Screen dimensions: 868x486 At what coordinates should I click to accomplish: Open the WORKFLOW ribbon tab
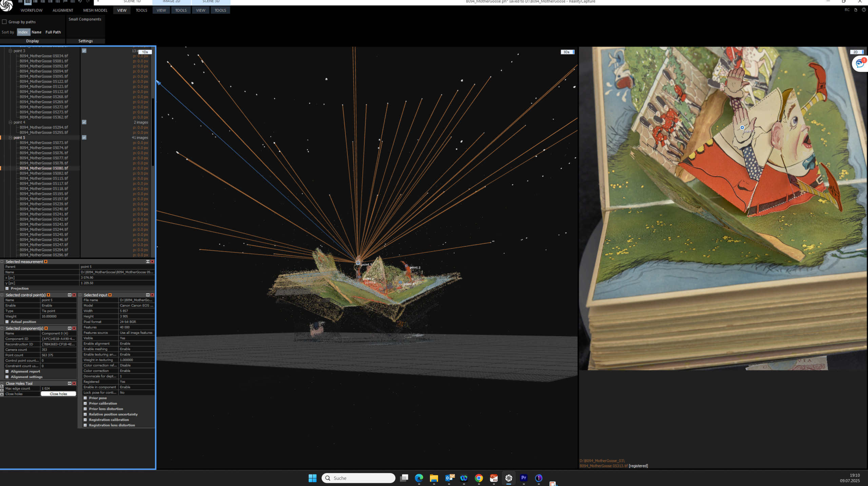point(32,10)
